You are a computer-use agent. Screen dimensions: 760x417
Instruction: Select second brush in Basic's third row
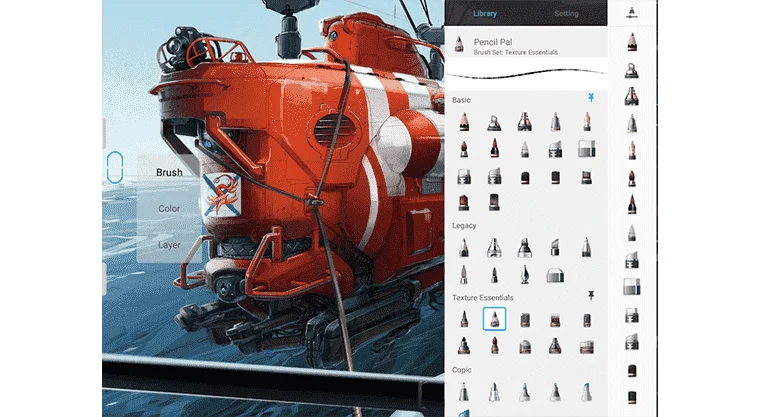pyautogui.click(x=494, y=176)
